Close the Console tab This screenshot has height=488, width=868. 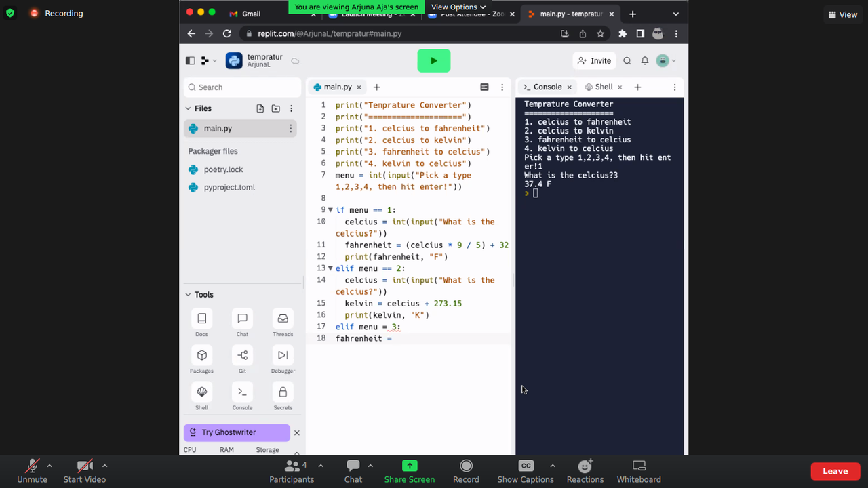pyautogui.click(x=570, y=87)
